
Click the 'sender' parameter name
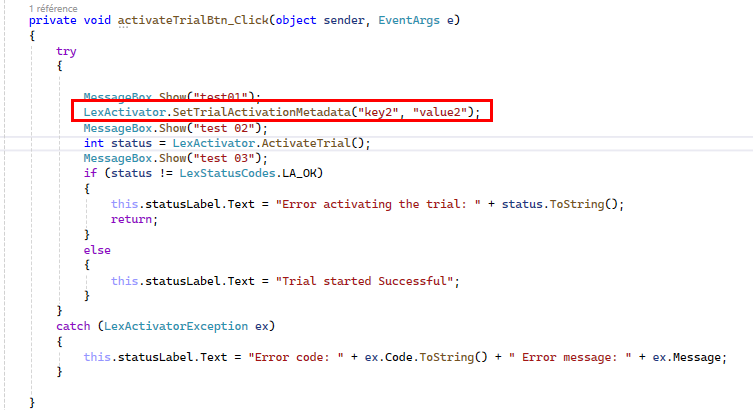344,20
